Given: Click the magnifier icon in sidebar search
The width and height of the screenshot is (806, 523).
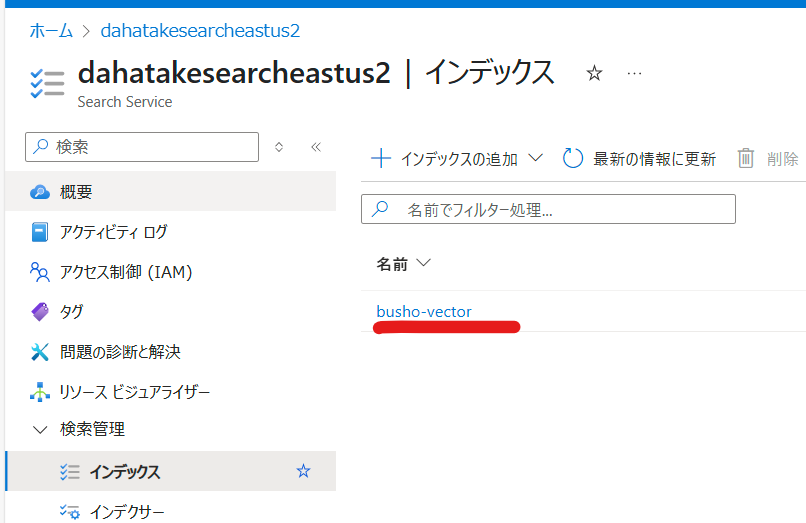Looking at the screenshot, I should click(41, 147).
